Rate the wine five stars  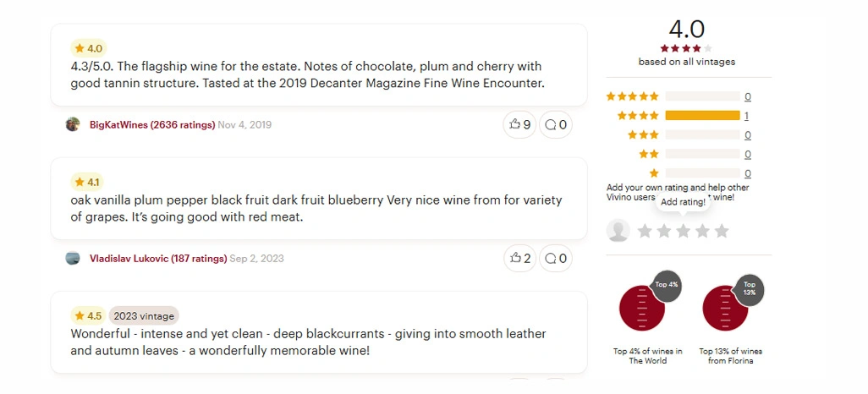722,231
